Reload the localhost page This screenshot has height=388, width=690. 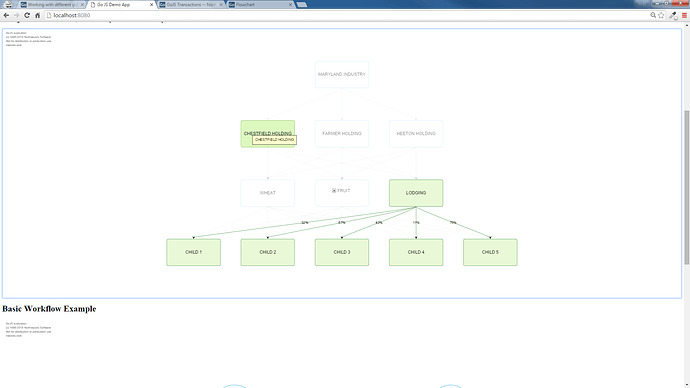pos(27,15)
